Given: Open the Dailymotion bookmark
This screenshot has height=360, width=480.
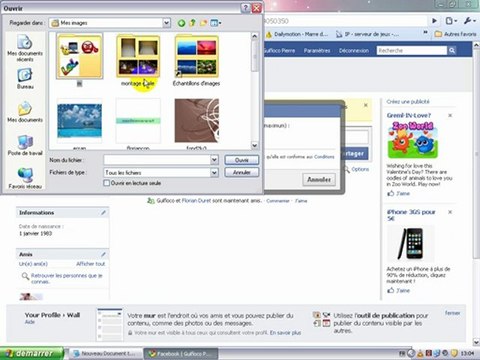Looking at the screenshot, I should tap(298, 34).
